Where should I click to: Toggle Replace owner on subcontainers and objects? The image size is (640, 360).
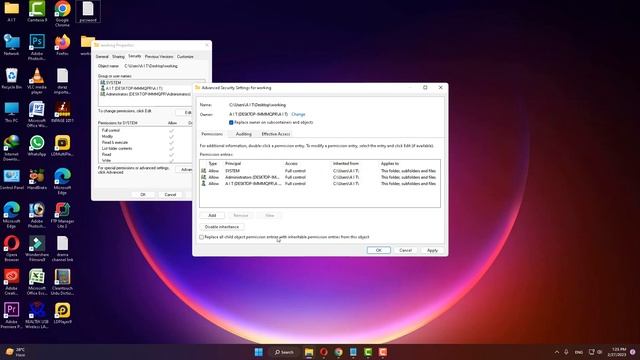tap(231, 122)
